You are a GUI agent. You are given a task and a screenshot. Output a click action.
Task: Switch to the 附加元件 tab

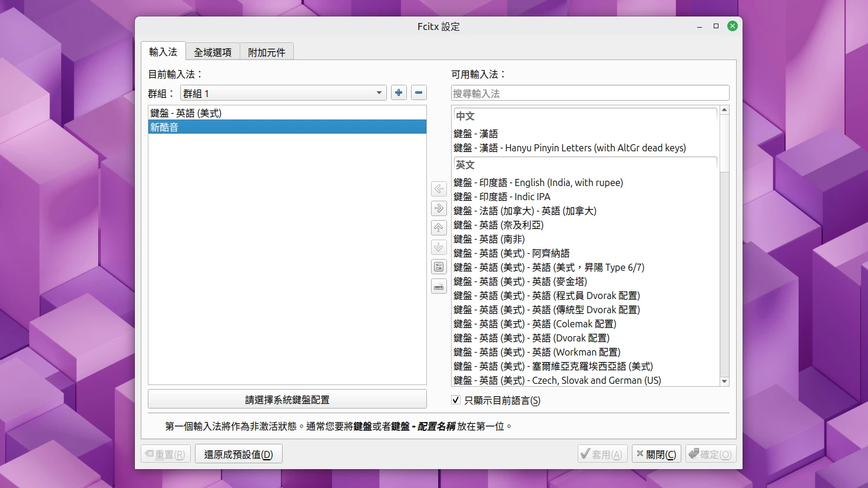point(266,52)
